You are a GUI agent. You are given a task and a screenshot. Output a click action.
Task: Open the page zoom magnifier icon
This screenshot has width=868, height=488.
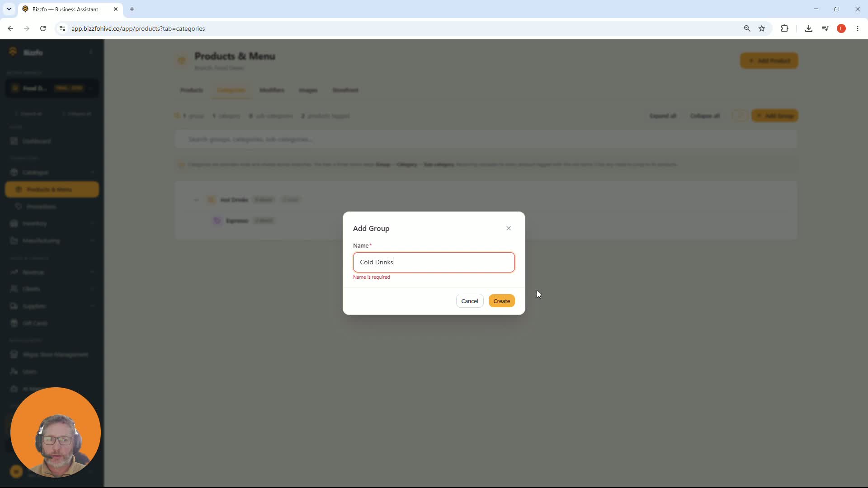tap(747, 28)
